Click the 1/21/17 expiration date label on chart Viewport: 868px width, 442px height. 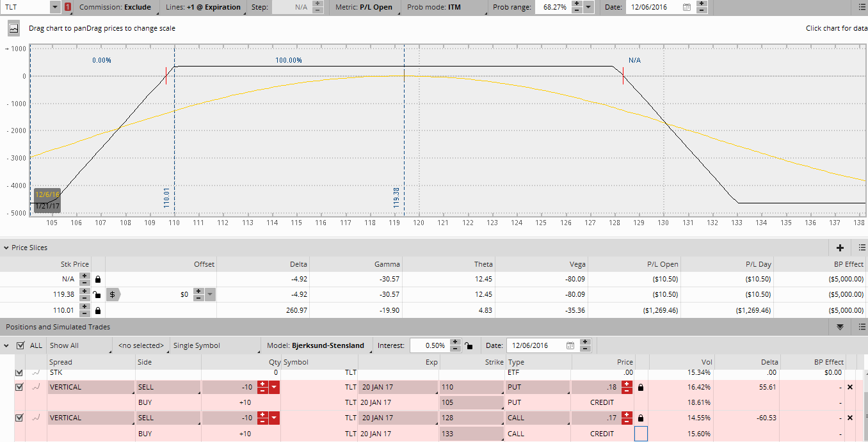click(x=47, y=206)
